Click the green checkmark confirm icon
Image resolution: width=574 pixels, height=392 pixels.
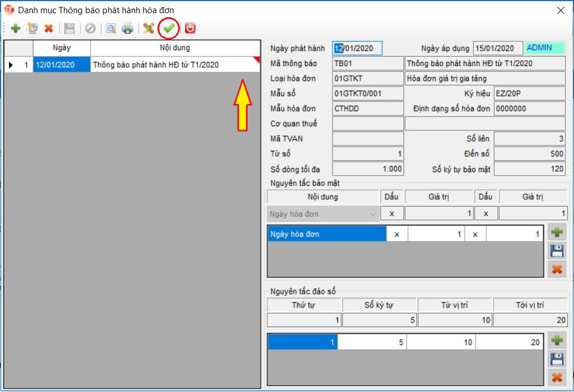tap(168, 28)
